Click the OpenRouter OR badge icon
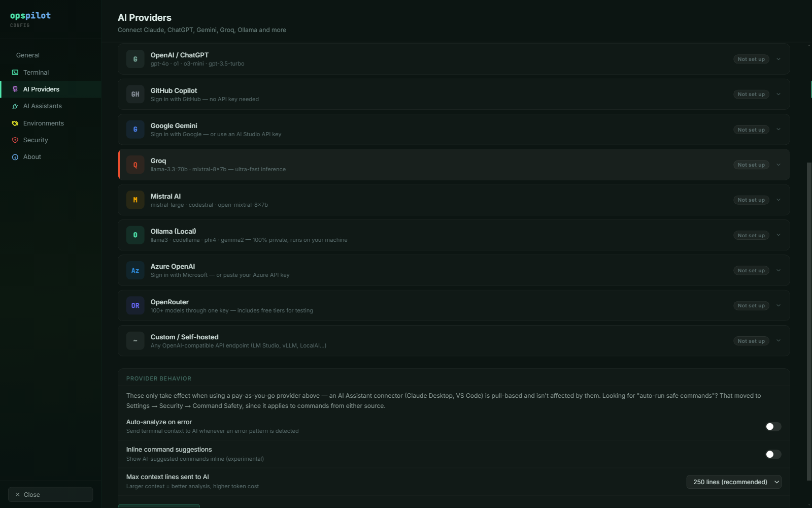Viewport: 812px width, 508px height. [135, 306]
